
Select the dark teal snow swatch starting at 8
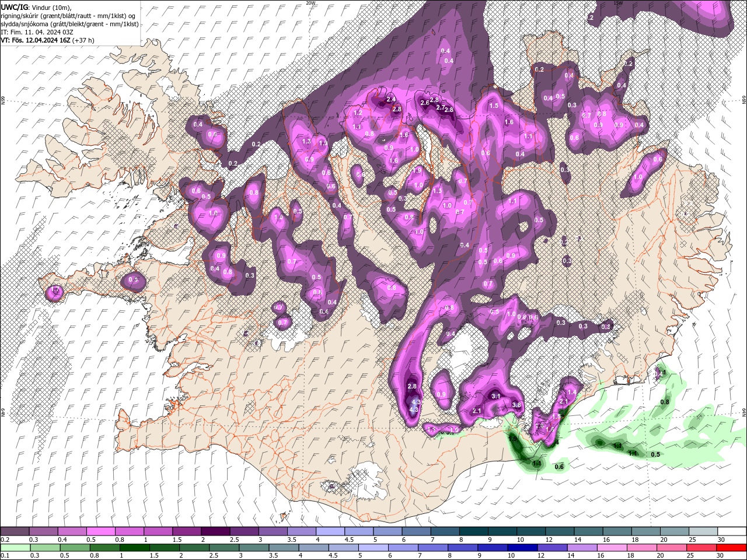(x=474, y=531)
